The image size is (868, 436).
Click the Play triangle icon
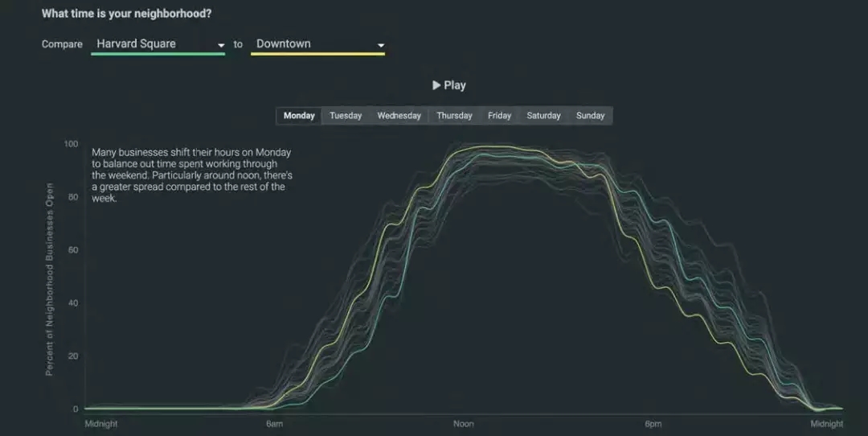pyautogui.click(x=436, y=85)
